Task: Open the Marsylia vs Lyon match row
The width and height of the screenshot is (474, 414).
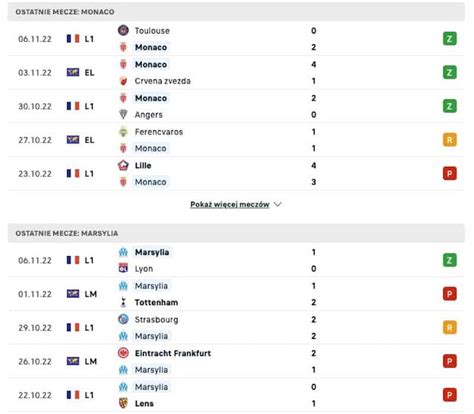Action: point(236,260)
